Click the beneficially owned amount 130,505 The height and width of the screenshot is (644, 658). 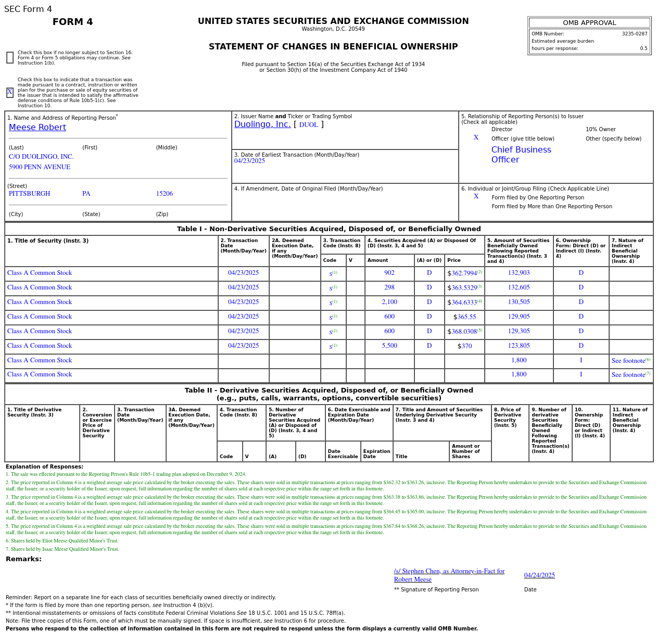coord(519,302)
